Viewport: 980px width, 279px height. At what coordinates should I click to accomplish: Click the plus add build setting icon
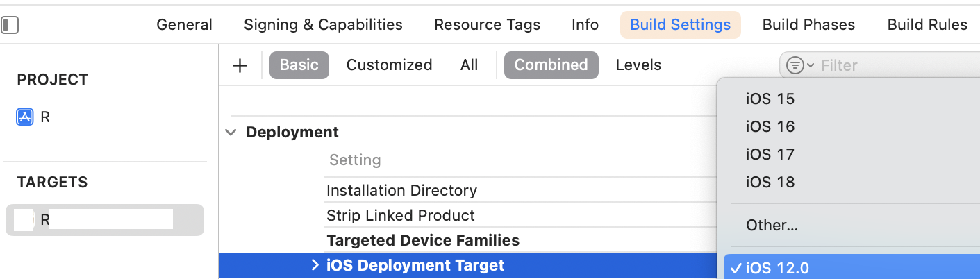pyautogui.click(x=240, y=65)
